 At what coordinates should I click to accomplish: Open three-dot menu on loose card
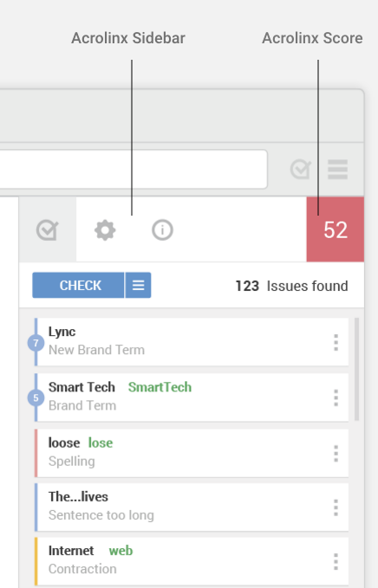click(x=336, y=454)
